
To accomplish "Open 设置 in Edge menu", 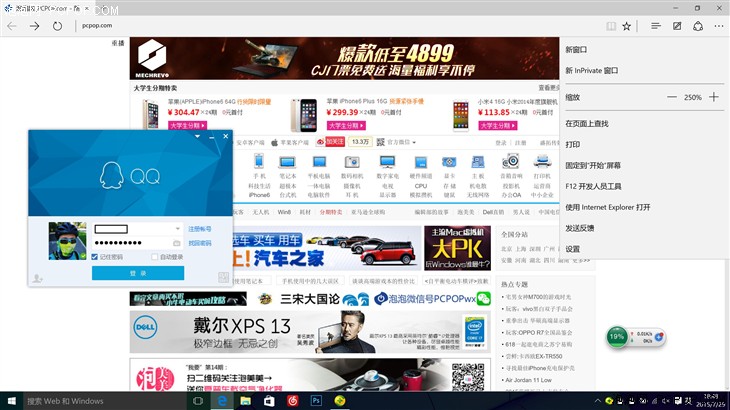I will (x=573, y=249).
